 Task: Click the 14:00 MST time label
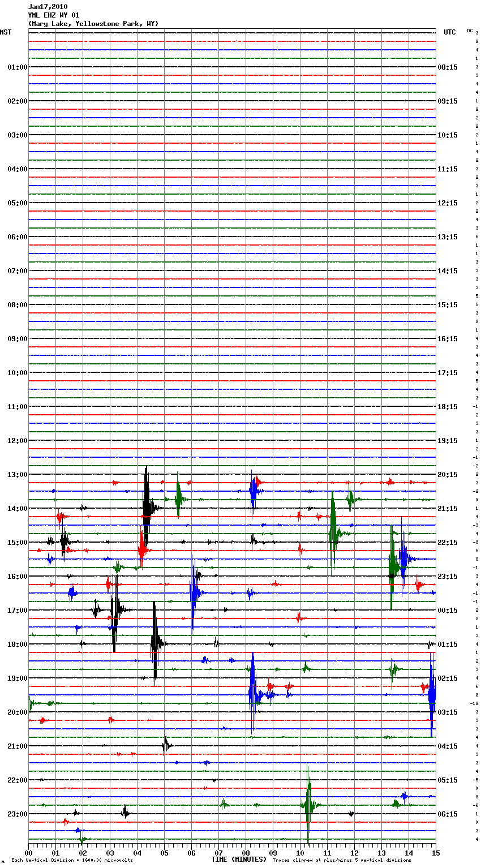(x=18, y=509)
